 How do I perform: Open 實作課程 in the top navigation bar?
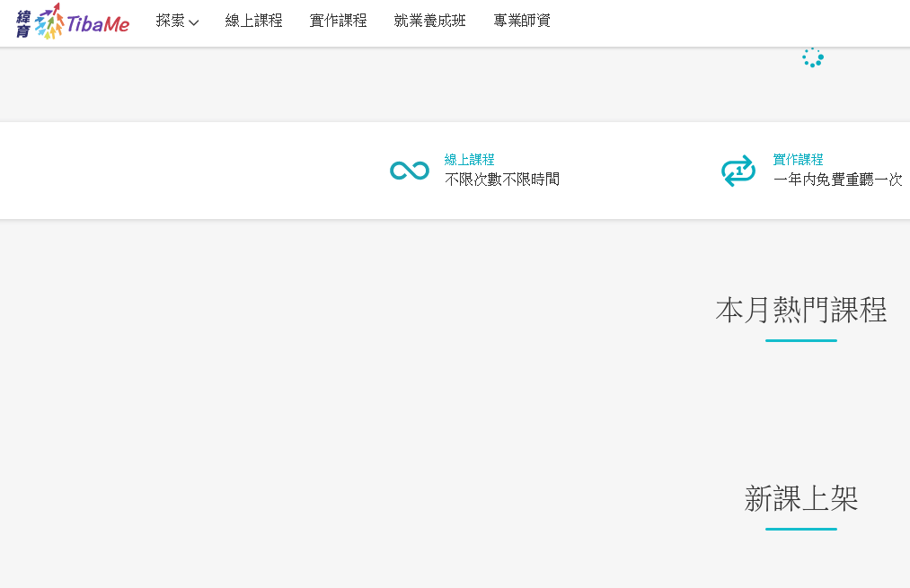(338, 21)
